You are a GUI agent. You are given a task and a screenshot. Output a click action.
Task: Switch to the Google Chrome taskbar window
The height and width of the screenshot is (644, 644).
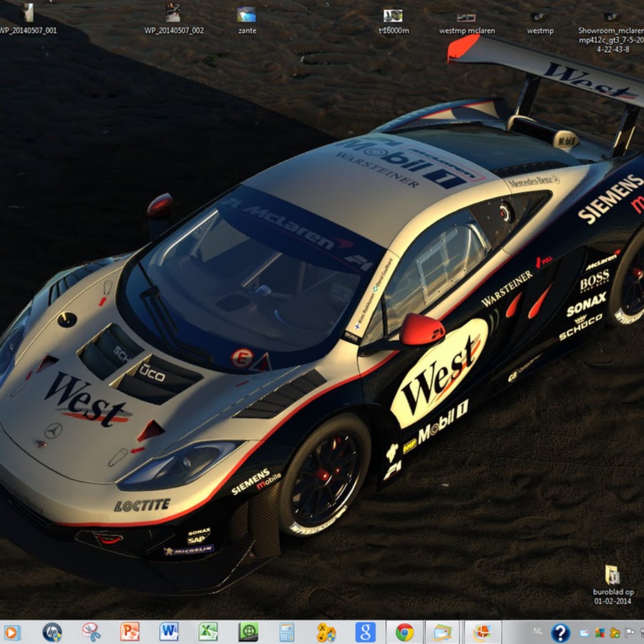[404, 633]
